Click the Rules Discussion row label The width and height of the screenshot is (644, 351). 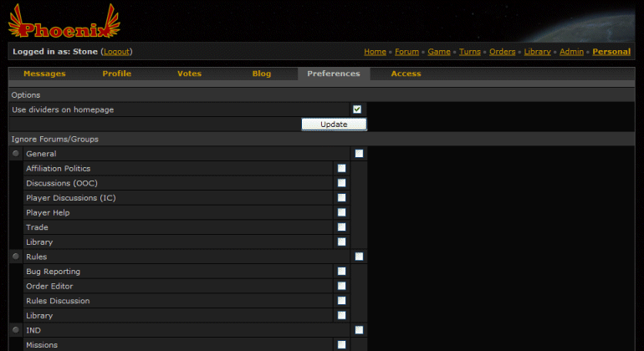pos(58,301)
